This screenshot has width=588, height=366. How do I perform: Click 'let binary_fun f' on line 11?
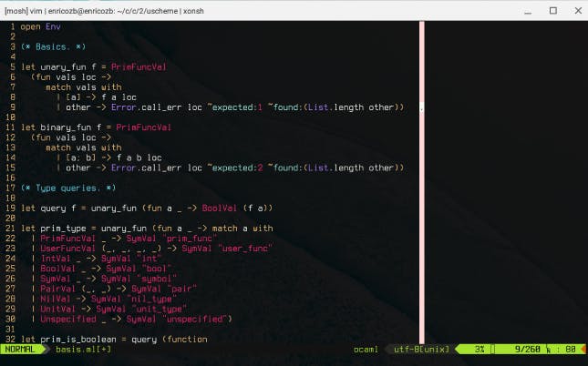(x=61, y=127)
